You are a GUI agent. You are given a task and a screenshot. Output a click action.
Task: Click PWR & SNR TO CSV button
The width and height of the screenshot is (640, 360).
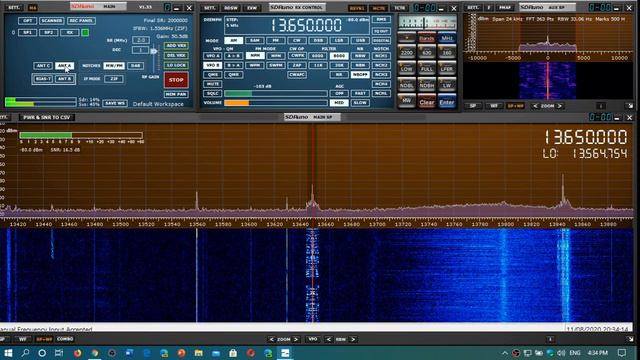tap(47, 118)
